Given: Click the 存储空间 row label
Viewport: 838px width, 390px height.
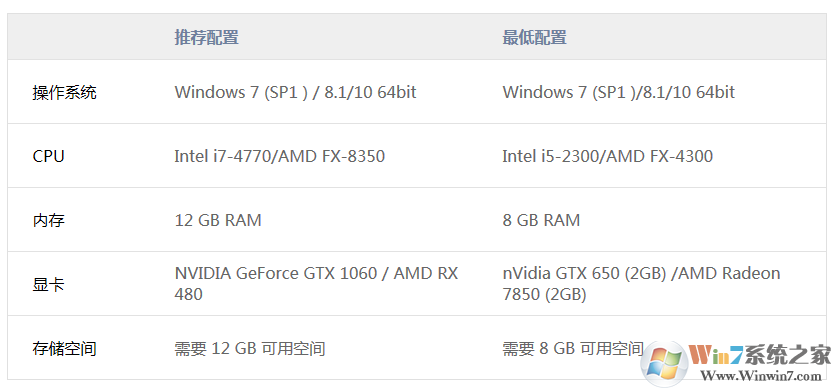Looking at the screenshot, I should coord(64,348).
